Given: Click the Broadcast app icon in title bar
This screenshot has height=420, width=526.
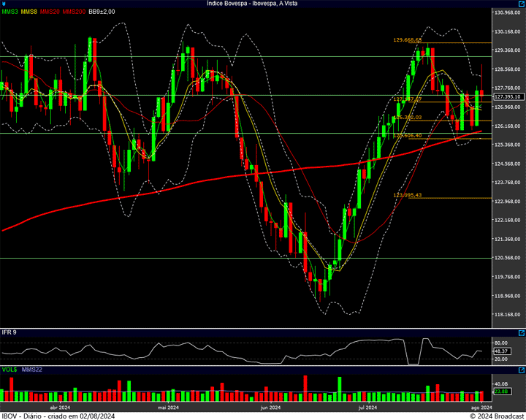Looking at the screenshot, I should tap(4, 4).
